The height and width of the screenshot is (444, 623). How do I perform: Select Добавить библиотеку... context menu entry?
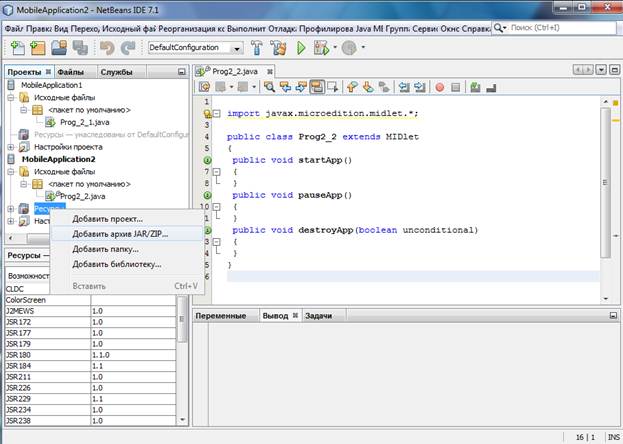pos(116,264)
